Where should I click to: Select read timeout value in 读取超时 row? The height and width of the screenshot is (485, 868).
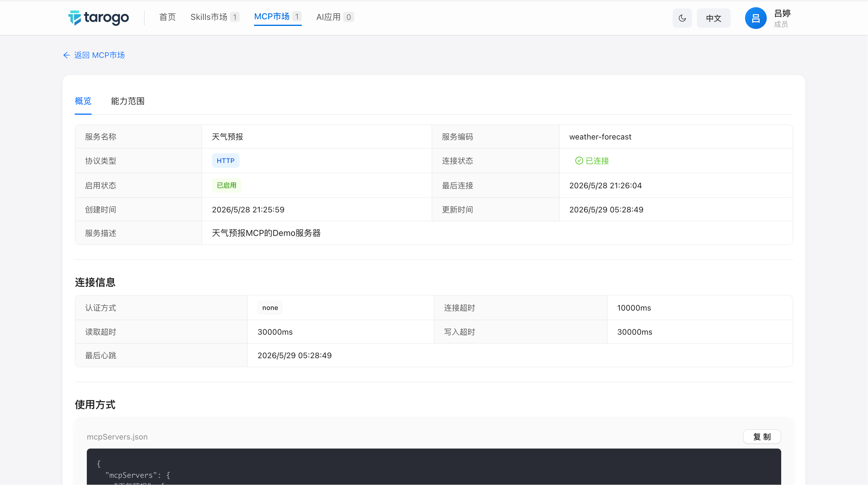(275, 332)
